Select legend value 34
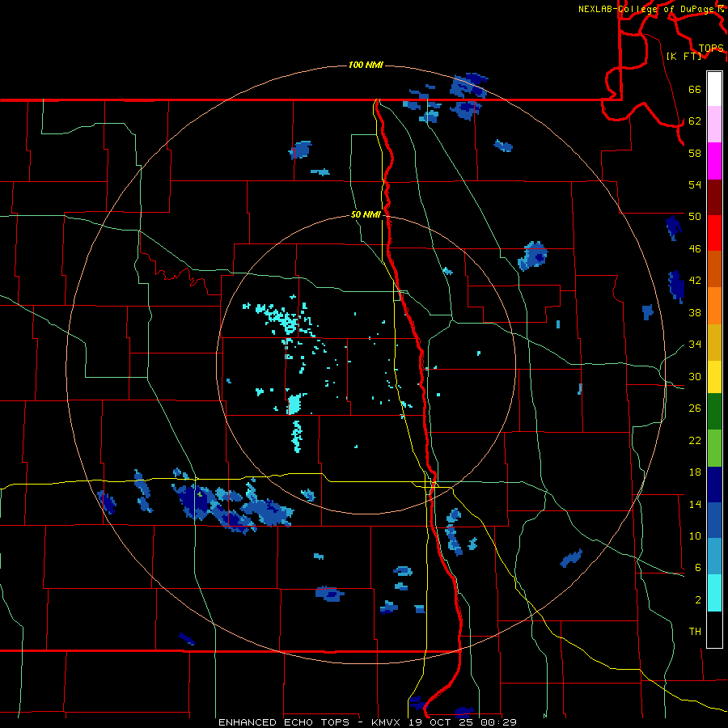The width and height of the screenshot is (728, 728). click(695, 345)
